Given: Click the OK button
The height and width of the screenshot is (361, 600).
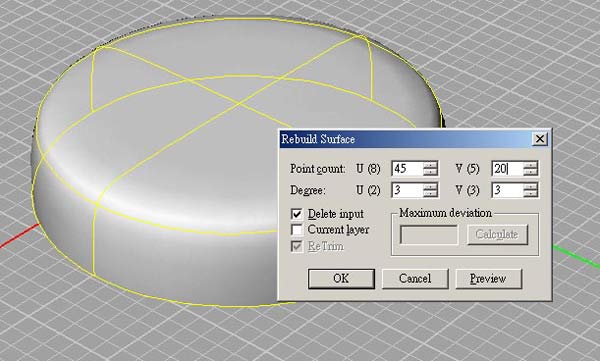Looking at the screenshot, I should 341,278.
